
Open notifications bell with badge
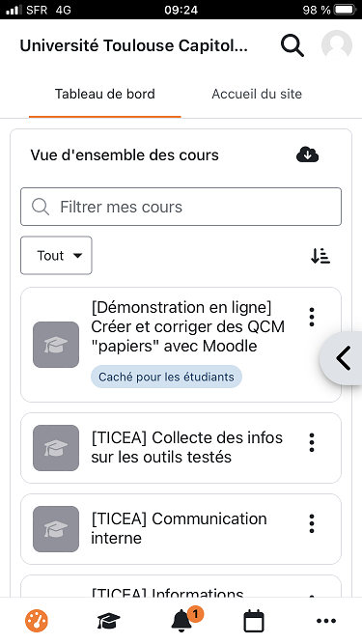coord(183,620)
